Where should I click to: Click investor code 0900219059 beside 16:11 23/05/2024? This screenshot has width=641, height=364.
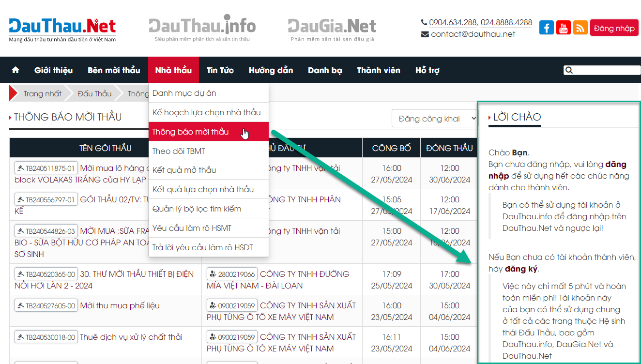(231, 337)
